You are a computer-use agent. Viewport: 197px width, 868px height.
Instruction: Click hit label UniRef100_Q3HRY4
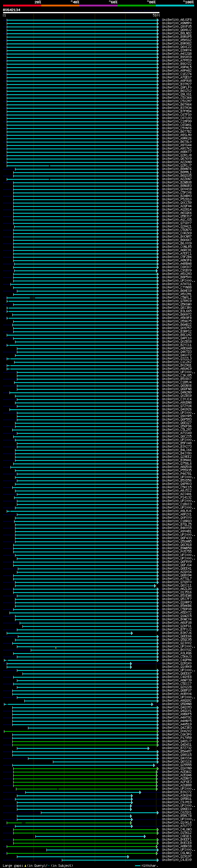[176, 50]
